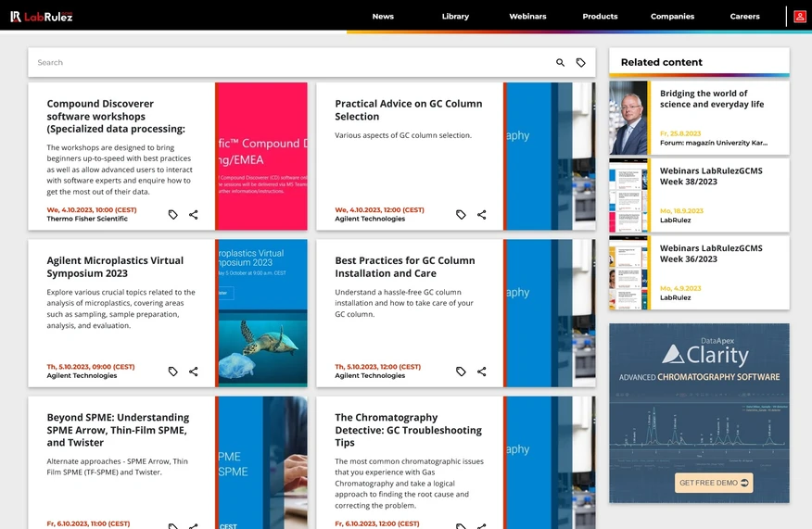Open the Library menu
The image size is (812, 529).
(455, 17)
